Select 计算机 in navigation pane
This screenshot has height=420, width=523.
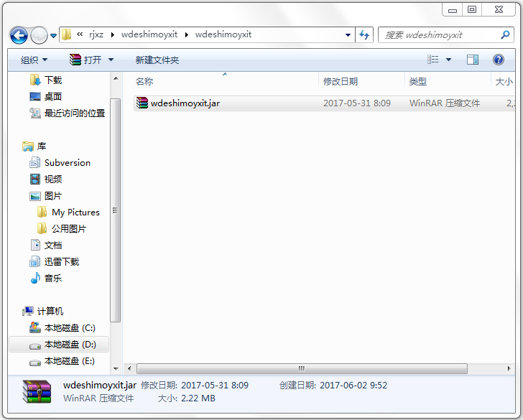tap(50, 312)
